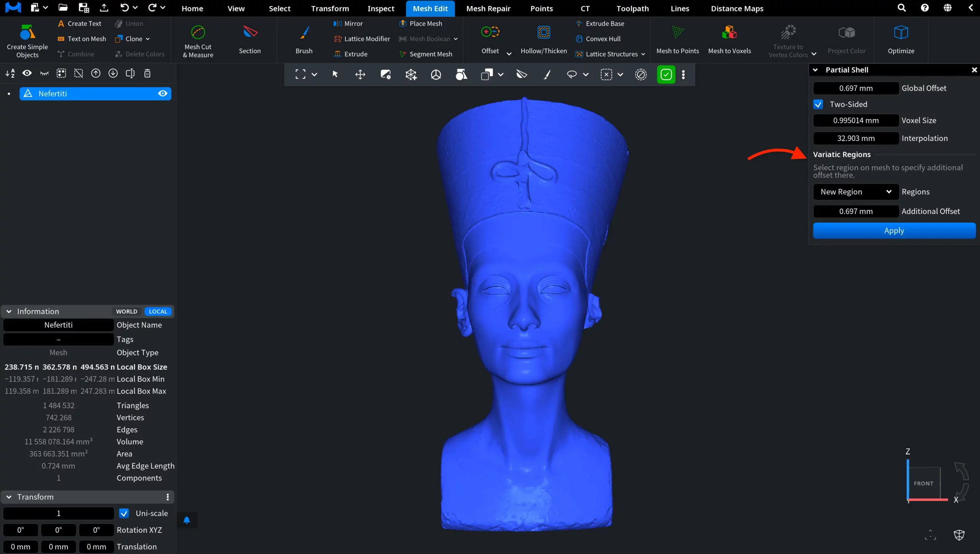Activate the move crosshair tool in viewport toolbar

point(360,74)
